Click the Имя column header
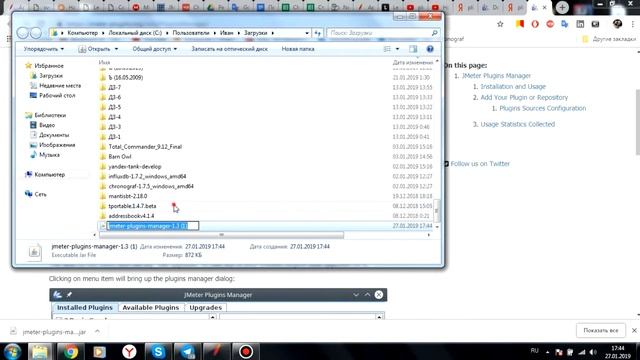Viewport: 640px width, 360px height. (104, 62)
